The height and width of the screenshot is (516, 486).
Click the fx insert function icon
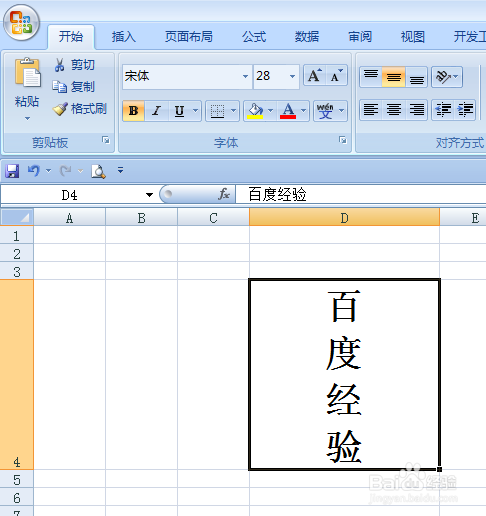point(224,194)
